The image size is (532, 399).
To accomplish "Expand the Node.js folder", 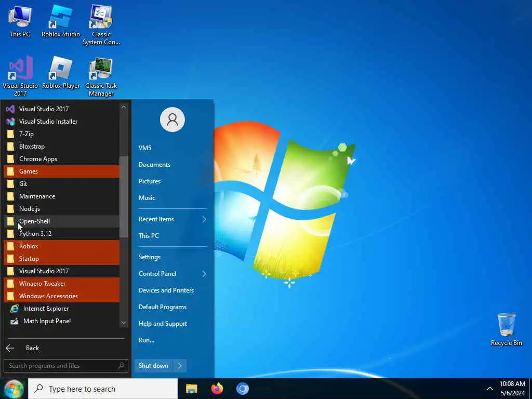I will click(x=61, y=209).
